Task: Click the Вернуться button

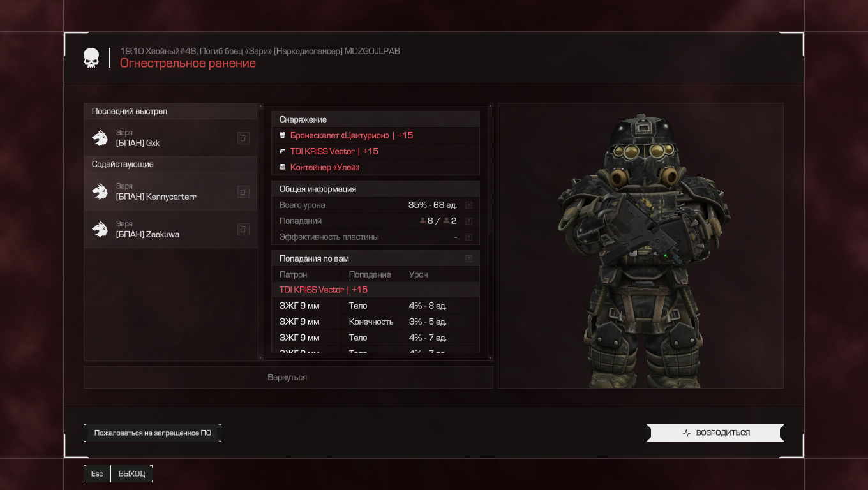Action: coord(288,377)
